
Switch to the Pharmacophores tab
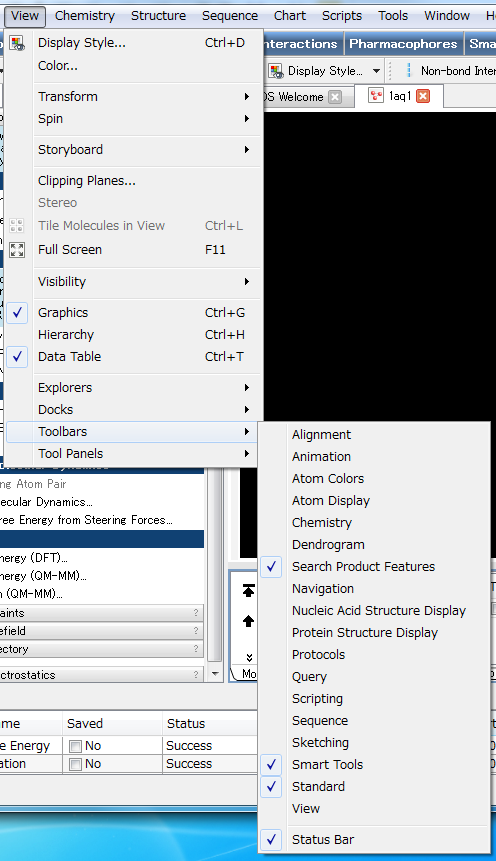(403, 44)
